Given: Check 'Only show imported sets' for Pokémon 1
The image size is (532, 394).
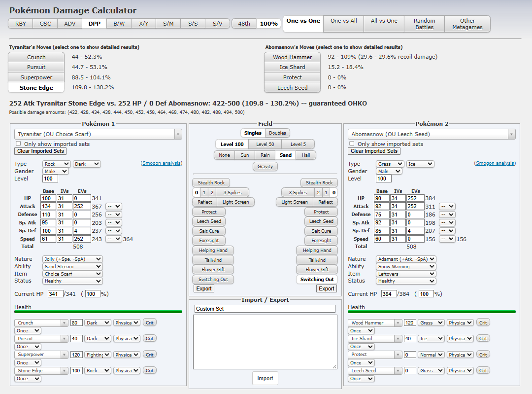Looking at the screenshot, I should 19,144.
